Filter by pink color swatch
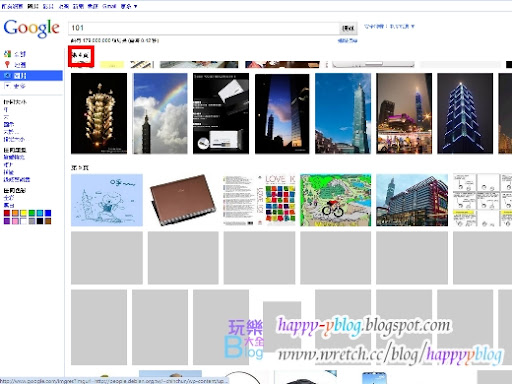The height and width of the screenshot is (384, 512). tap(15, 221)
